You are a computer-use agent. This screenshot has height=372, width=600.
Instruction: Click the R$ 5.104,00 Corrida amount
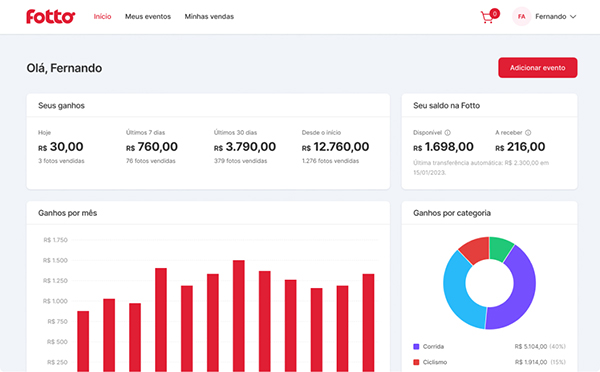pyautogui.click(x=530, y=347)
